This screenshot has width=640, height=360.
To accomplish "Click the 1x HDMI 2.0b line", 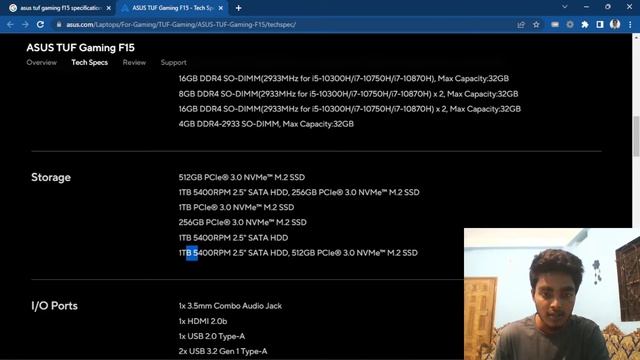I will [203, 321].
